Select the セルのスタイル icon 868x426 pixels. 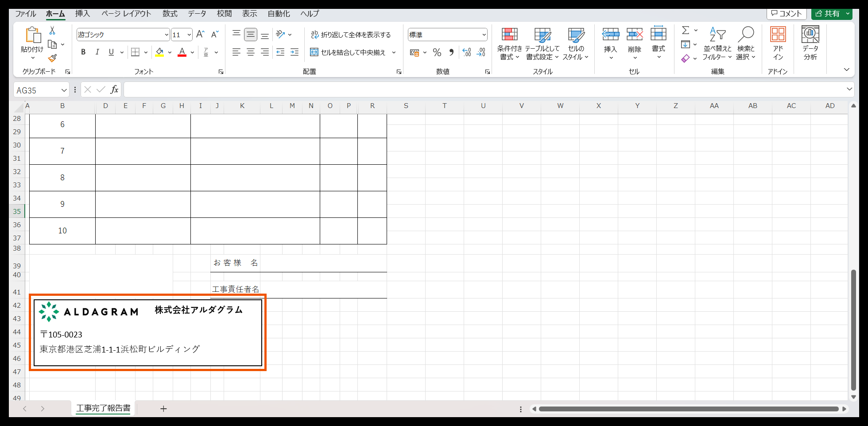(x=575, y=43)
